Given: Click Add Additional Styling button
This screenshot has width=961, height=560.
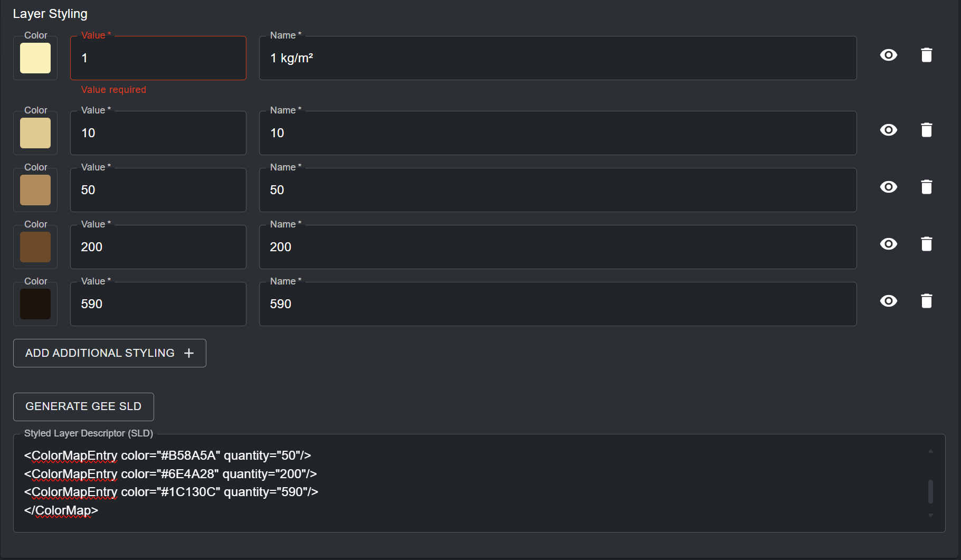Looking at the screenshot, I should point(109,353).
